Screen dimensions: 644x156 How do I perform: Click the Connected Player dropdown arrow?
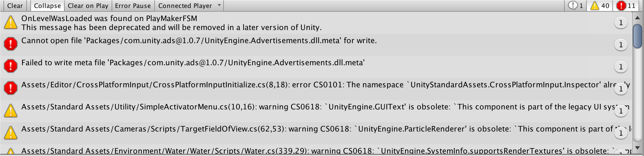point(219,6)
